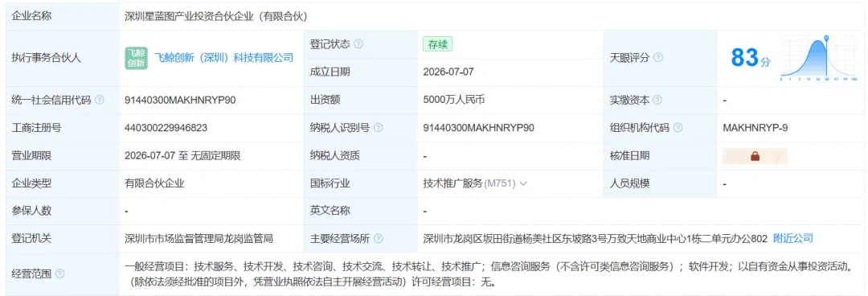Select establishment date 2026-07-07 next to 成立日期

point(448,72)
